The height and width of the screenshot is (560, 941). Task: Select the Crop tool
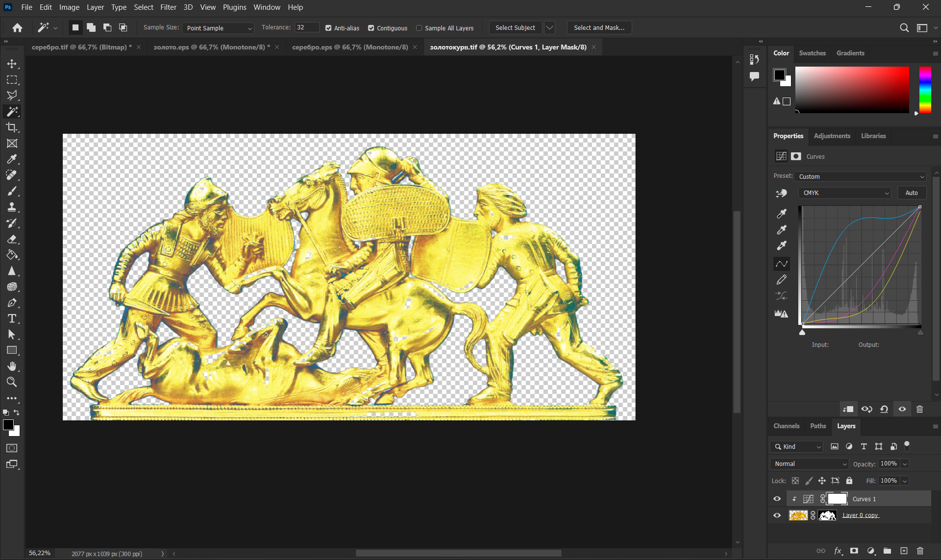click(x=12, y=127)
